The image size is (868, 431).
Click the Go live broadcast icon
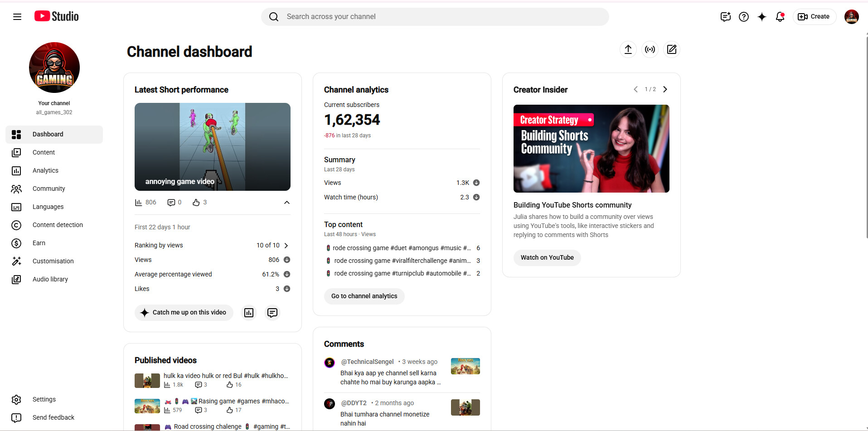coord(650,49)
